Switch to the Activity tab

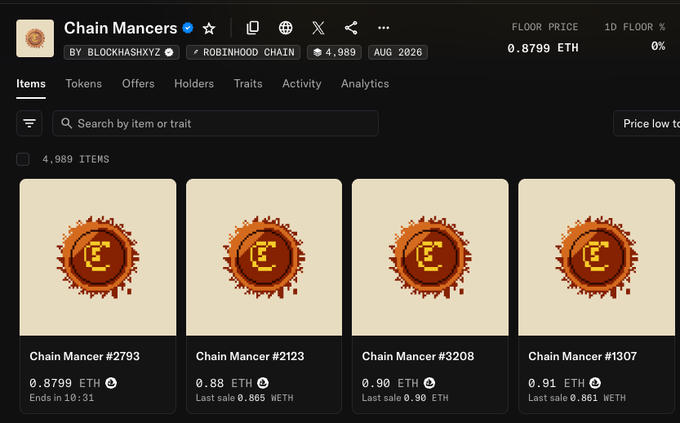[302, 84]
